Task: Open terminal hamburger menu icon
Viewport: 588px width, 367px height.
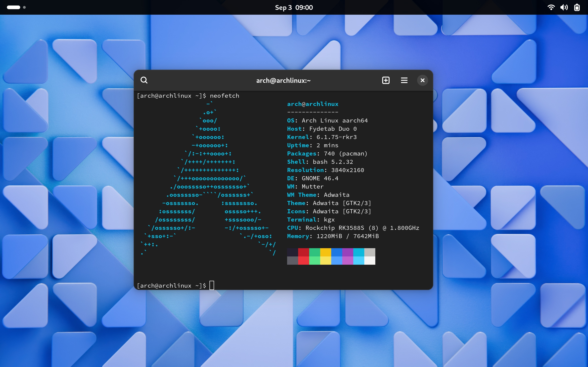Action: coord(404,80)
